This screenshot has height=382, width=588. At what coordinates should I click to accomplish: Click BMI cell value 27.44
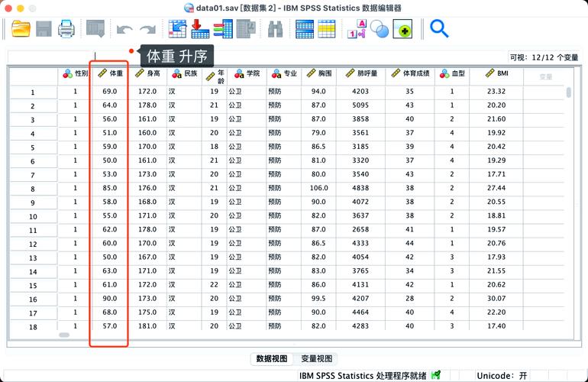tap(496, 188)
